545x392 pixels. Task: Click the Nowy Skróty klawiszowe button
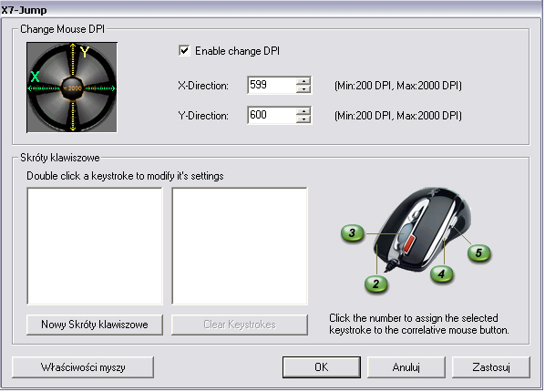tap(95, 325)
